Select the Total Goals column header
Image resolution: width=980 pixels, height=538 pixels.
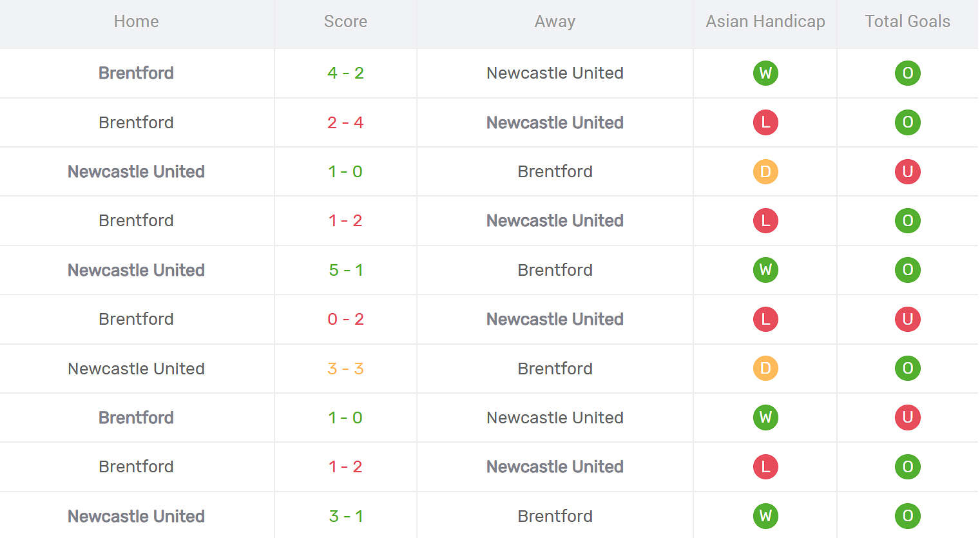coord(907,21)
